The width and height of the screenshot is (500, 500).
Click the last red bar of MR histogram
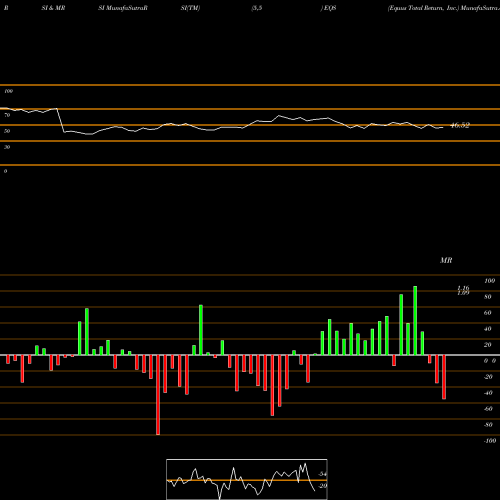444,377
